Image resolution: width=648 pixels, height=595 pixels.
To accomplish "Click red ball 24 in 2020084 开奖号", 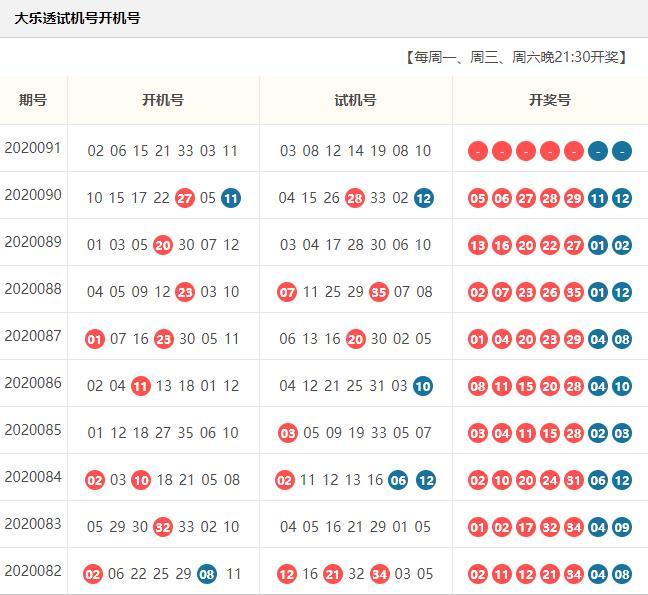I will point(550,481).
